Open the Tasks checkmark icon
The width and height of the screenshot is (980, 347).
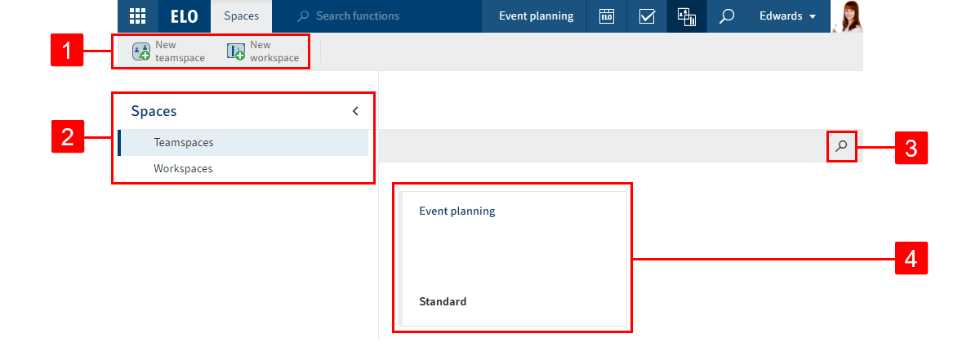click(647, 16)
